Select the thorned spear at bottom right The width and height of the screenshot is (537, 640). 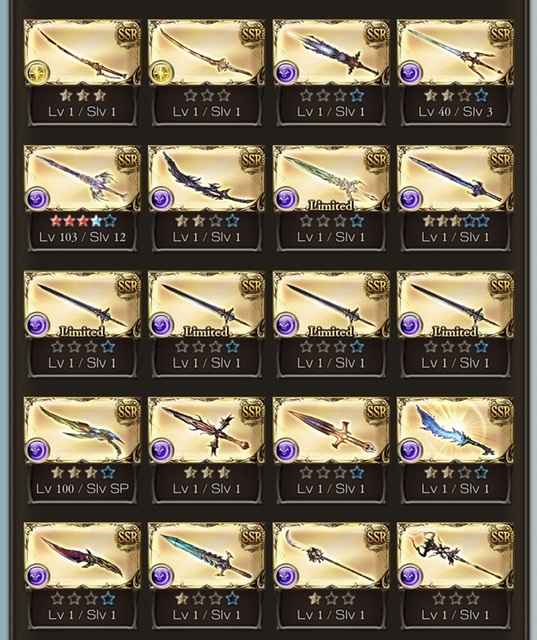pos(455,575)
